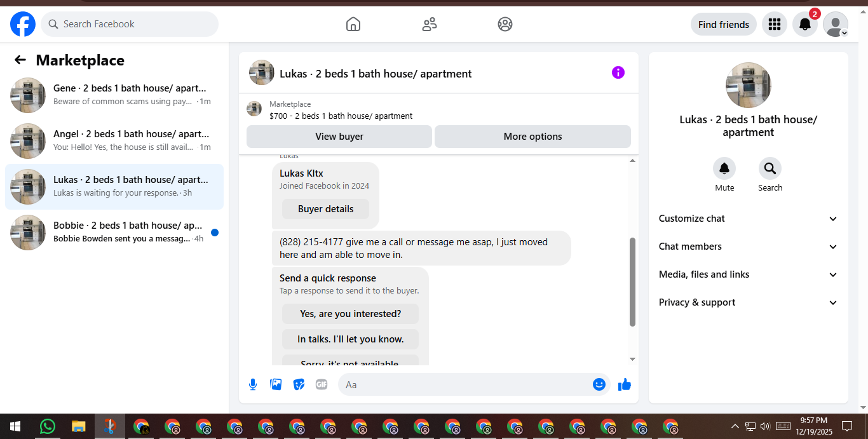Send quick response 'Yes, are you interested?'

tap(351, 314)
